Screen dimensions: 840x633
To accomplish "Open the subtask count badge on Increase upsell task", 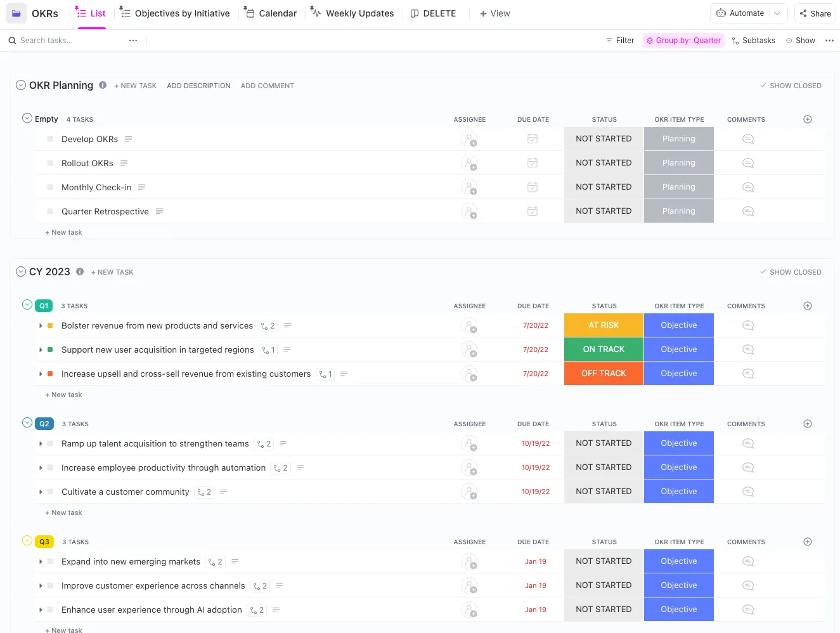I will click(x=325, y=374).
